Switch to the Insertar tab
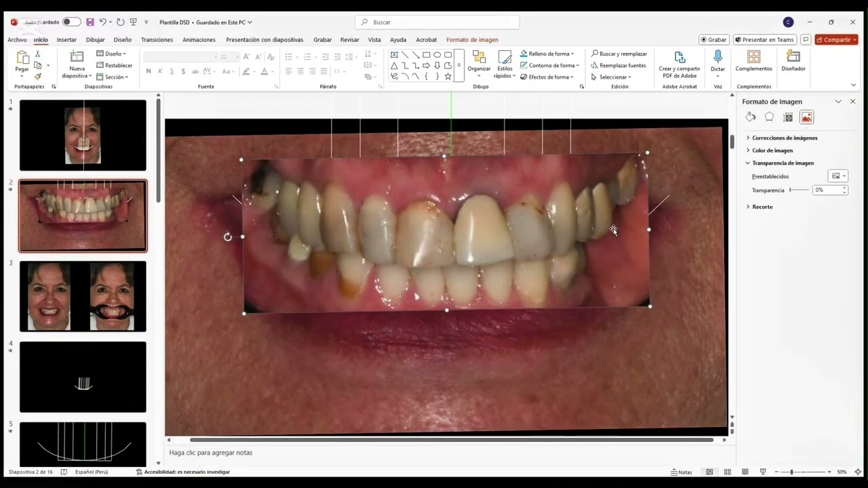This screenshot has width=868, height=488. point(66,39)
